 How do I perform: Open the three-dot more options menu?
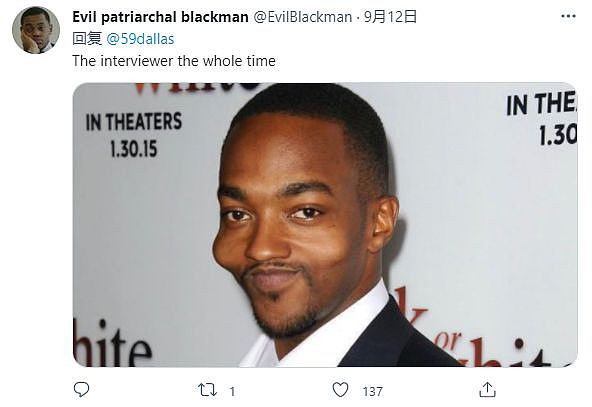568,16
